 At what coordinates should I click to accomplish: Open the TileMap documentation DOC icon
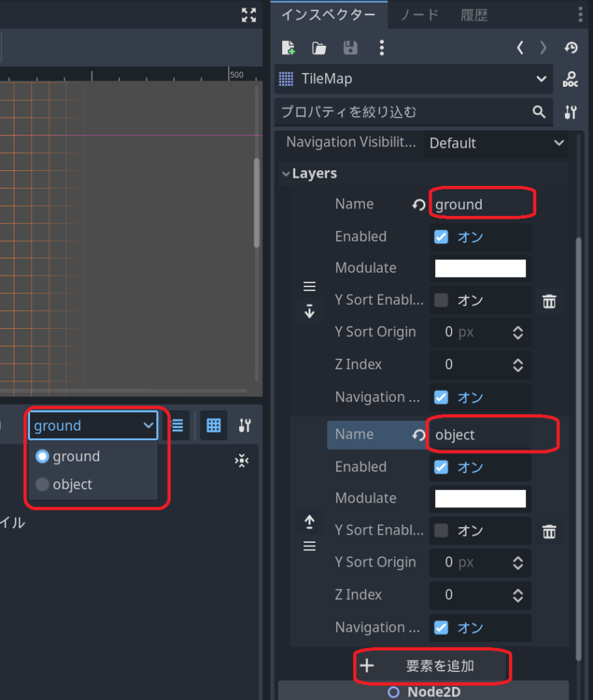coord(570,79)
